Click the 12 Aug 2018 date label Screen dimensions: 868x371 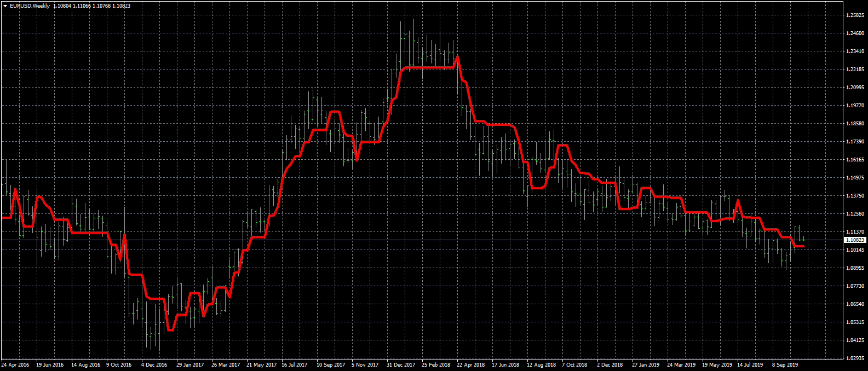pos(542,364)
